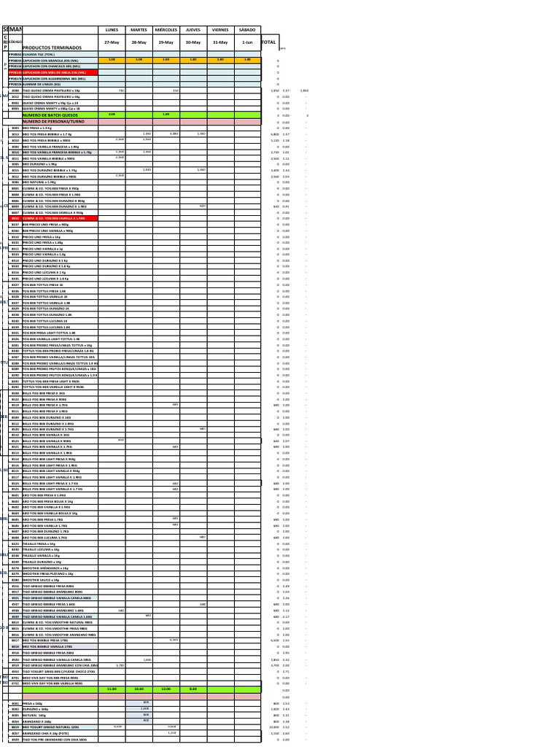Select red cell CUISINE & CO. YOG BEB VAINILLA
560x747 pixels.
click(x=60, y=219)
